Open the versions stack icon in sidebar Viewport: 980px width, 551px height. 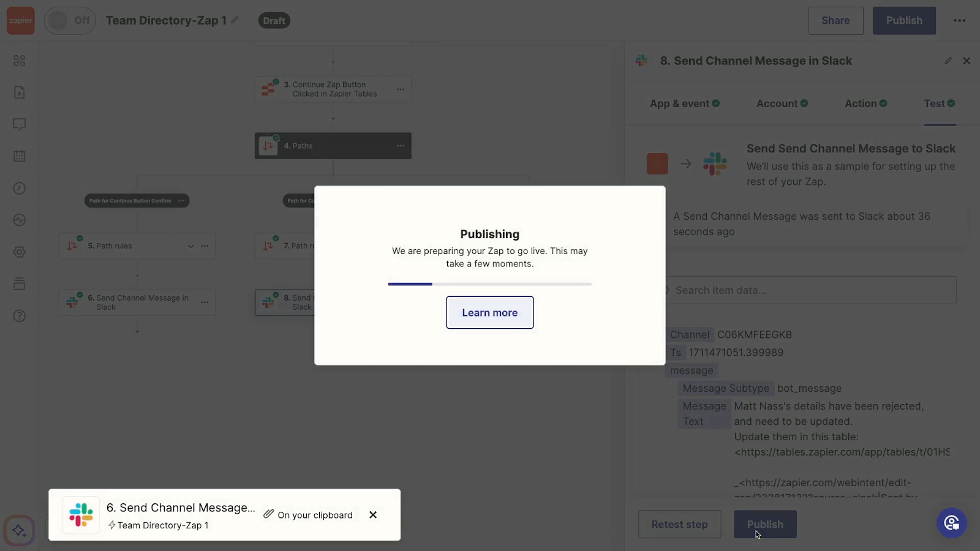20,283
